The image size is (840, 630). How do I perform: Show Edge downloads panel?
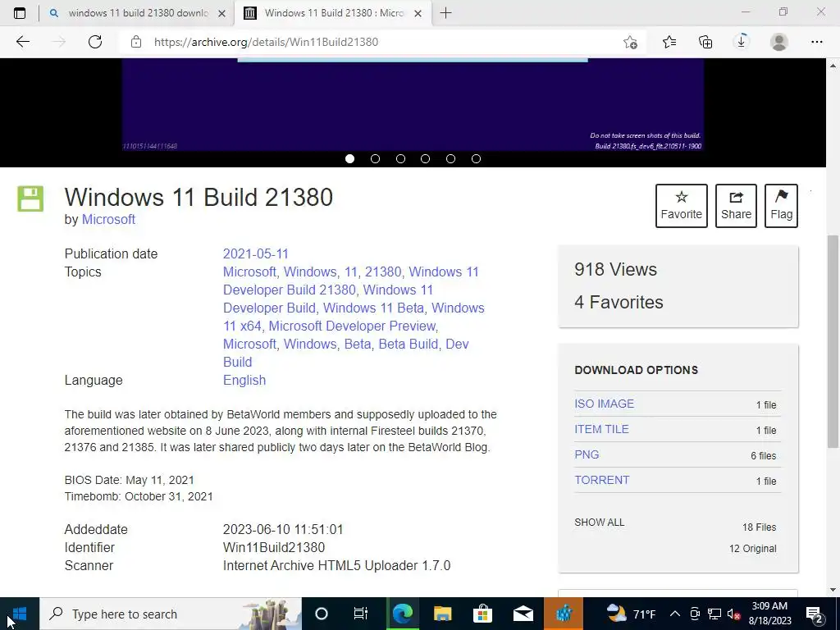point(742,42)
